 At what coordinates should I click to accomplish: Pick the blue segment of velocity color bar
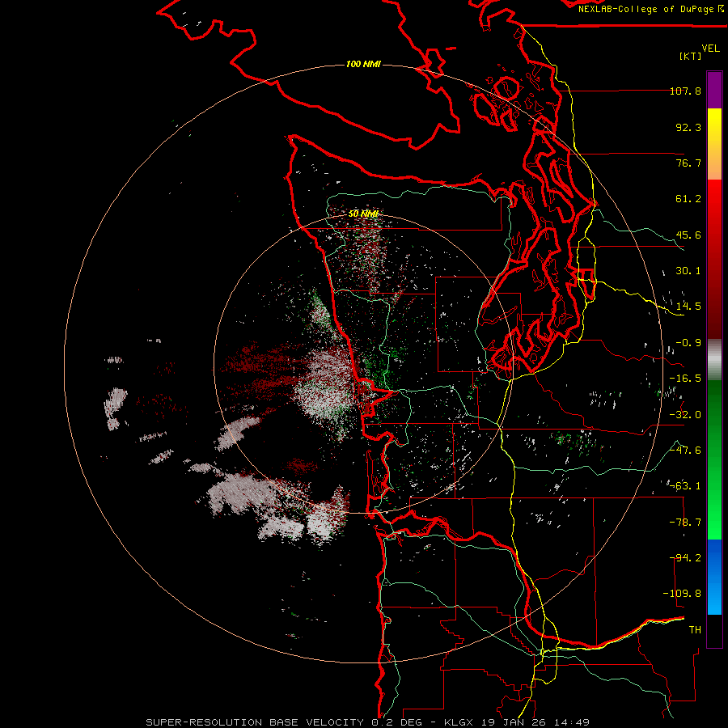pyautogui.click(x=714, y=577)
